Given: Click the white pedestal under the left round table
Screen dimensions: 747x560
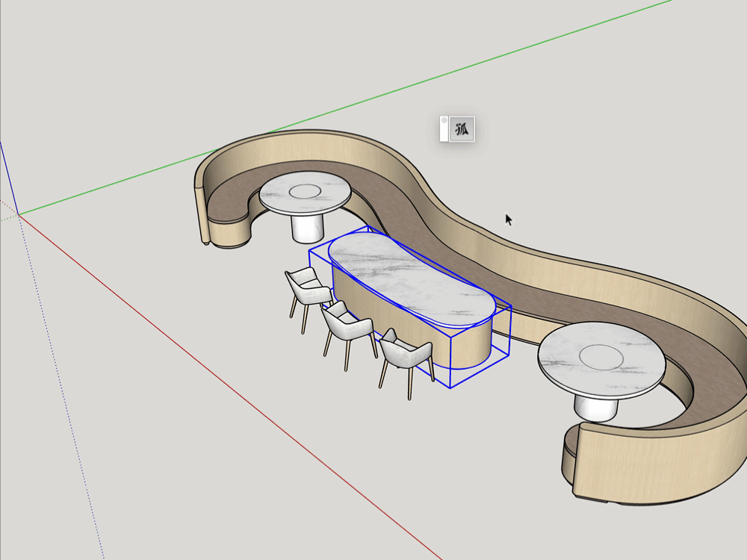Looking at the screenshot, I should click(308, 227).
